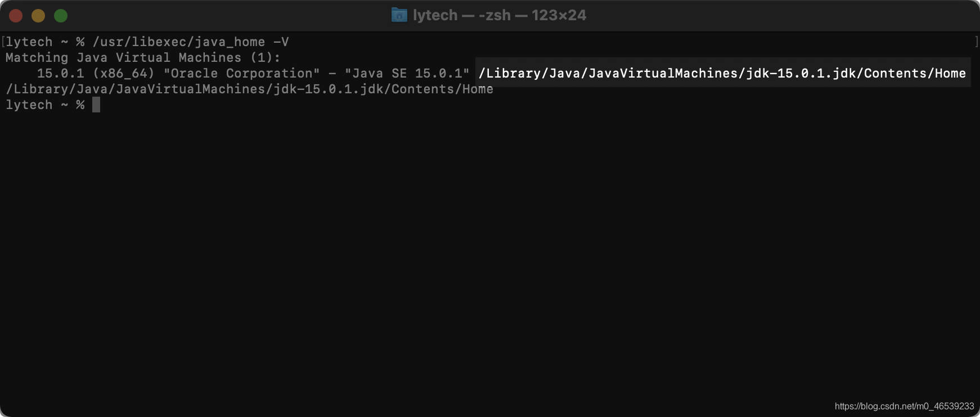980x417 pixels.
Task: Click the 'Matching Java Virtual Machines (1):' line
Action: pyautogui.click(x=143, y=57)
